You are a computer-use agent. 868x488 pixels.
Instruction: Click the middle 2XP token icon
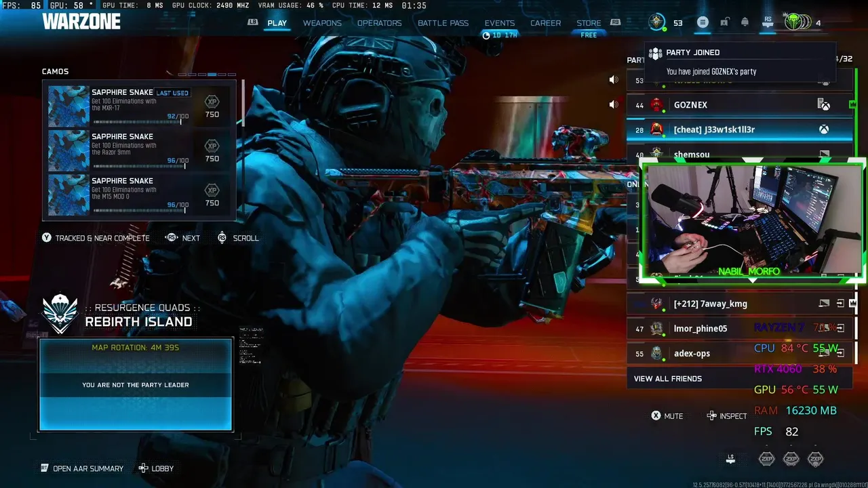point(791,459)
